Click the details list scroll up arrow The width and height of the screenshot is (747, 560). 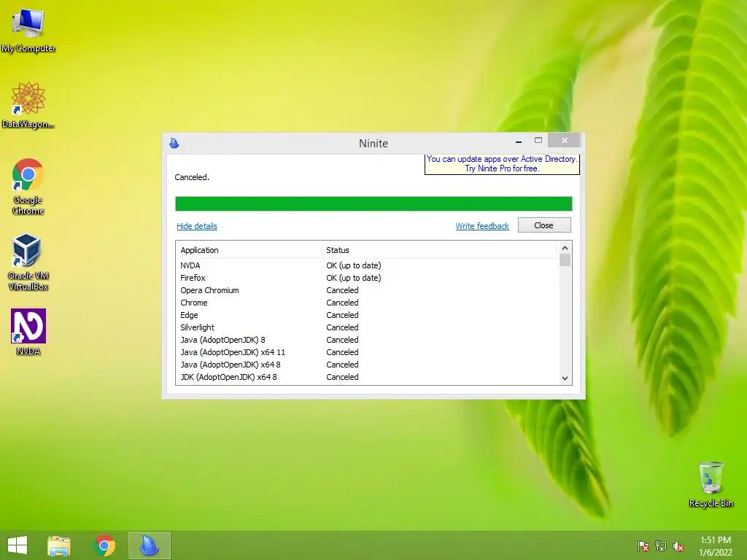(x=565, y=248)
